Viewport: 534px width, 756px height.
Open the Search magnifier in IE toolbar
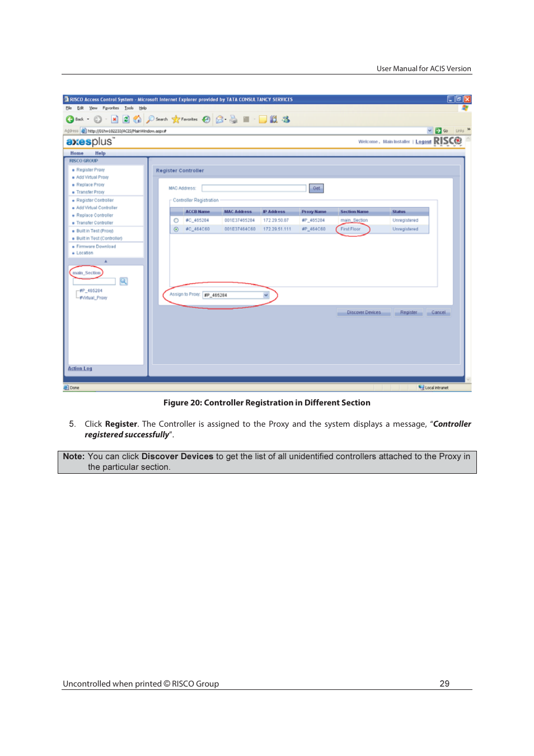click(x=151, y=119)
